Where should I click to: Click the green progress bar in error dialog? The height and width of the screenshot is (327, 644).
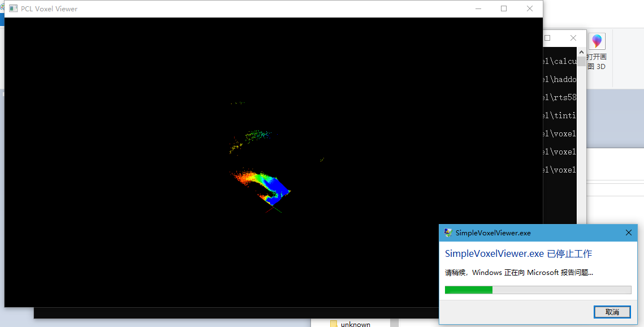[468, 289]
